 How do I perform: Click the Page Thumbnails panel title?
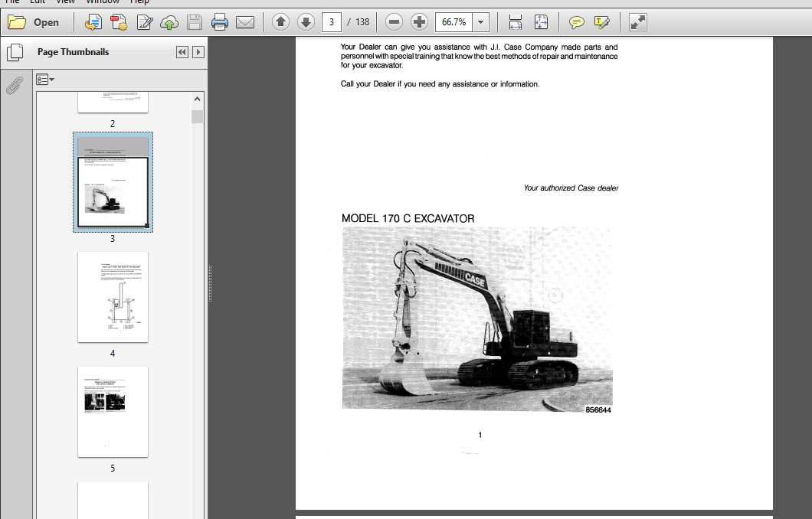coord(73,52)
